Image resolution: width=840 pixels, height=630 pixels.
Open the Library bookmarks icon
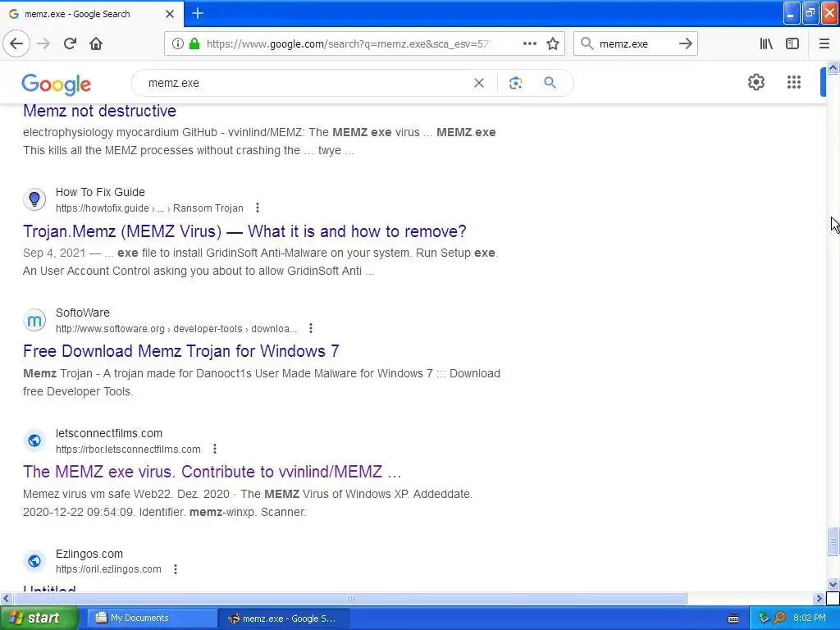766,43
